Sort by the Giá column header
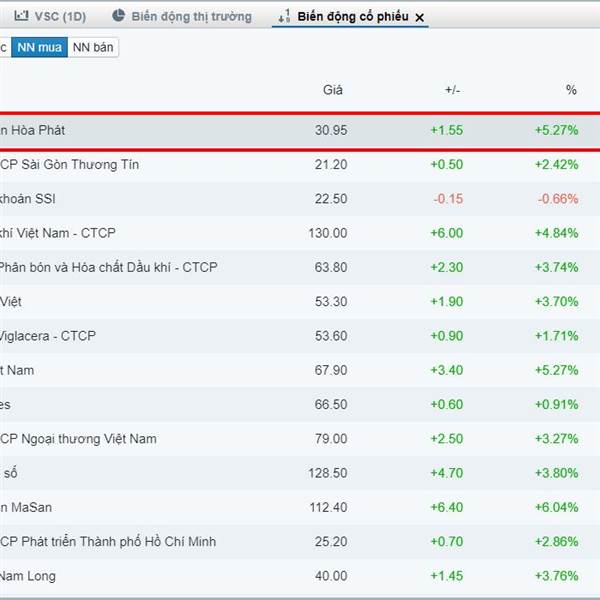The width and height of the screenshot is (600, 600). 333,90
